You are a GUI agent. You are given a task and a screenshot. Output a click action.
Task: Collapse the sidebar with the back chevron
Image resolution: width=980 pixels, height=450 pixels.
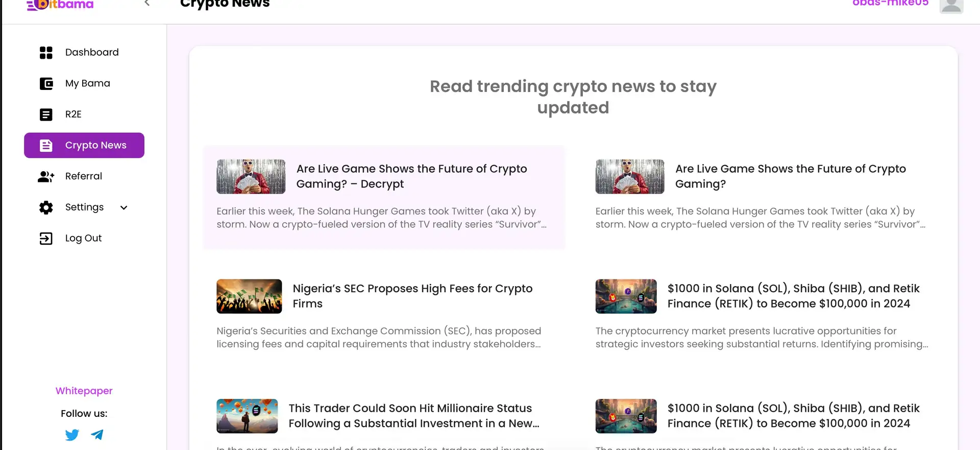coord(147,4)
